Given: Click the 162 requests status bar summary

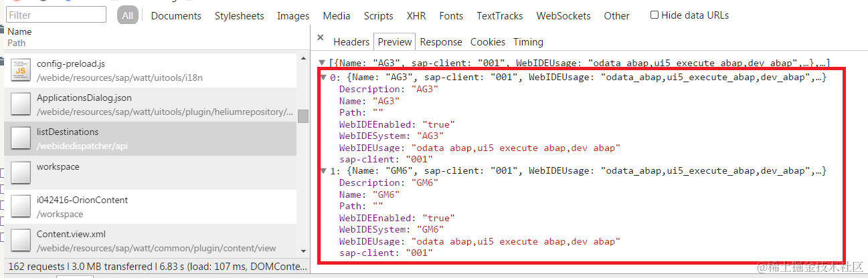Looking at the screenshot, I should [157, 266].
